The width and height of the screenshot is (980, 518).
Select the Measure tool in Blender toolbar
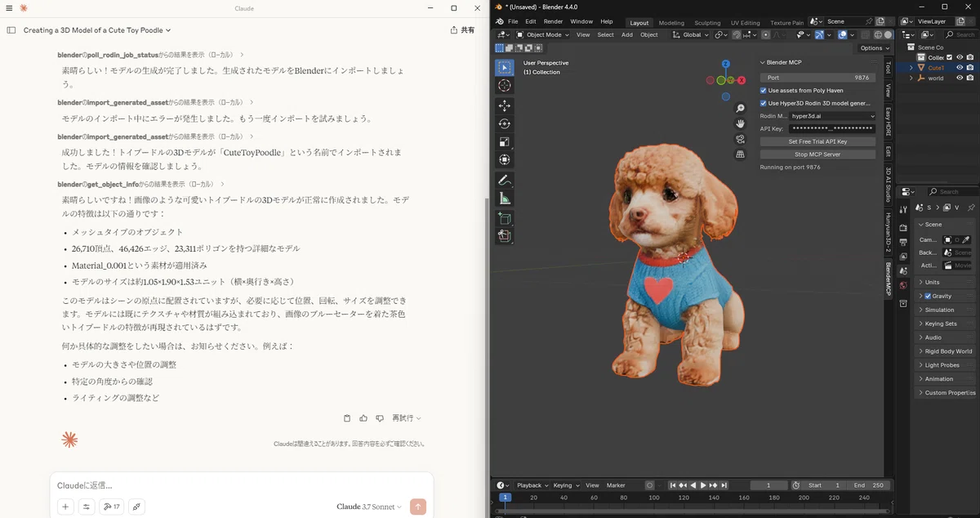505,199
